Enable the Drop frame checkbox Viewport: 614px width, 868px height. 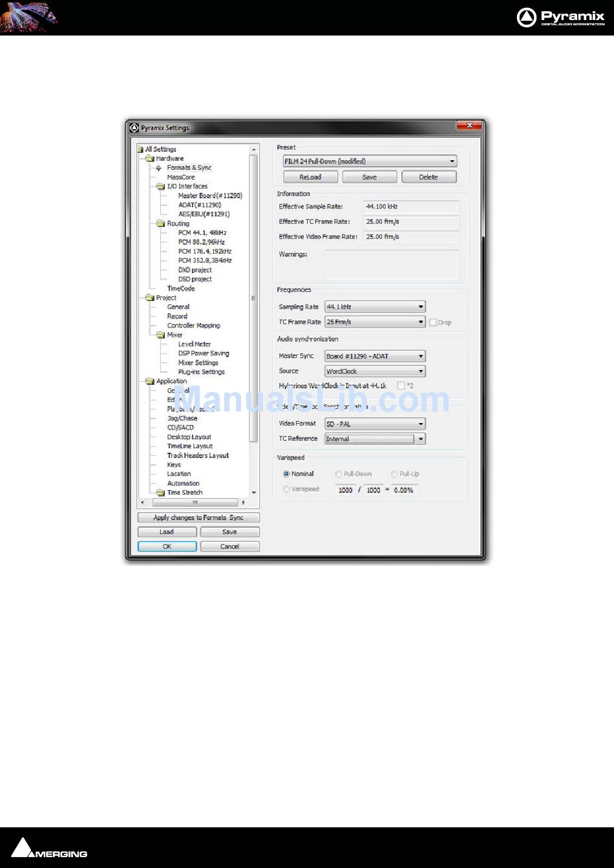pyautogui.click(x=433, y=322)
